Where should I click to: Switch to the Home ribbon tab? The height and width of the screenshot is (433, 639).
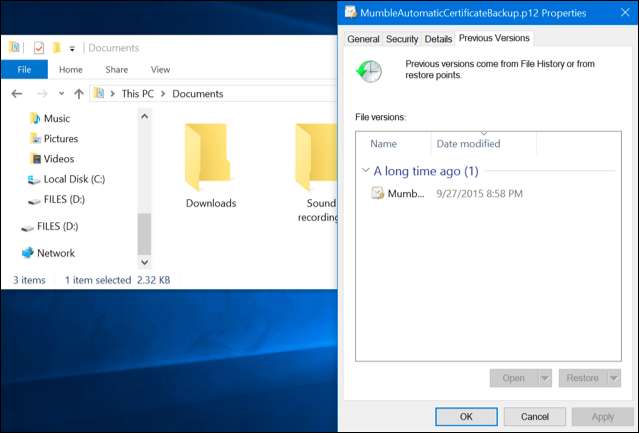click(71, 70)
